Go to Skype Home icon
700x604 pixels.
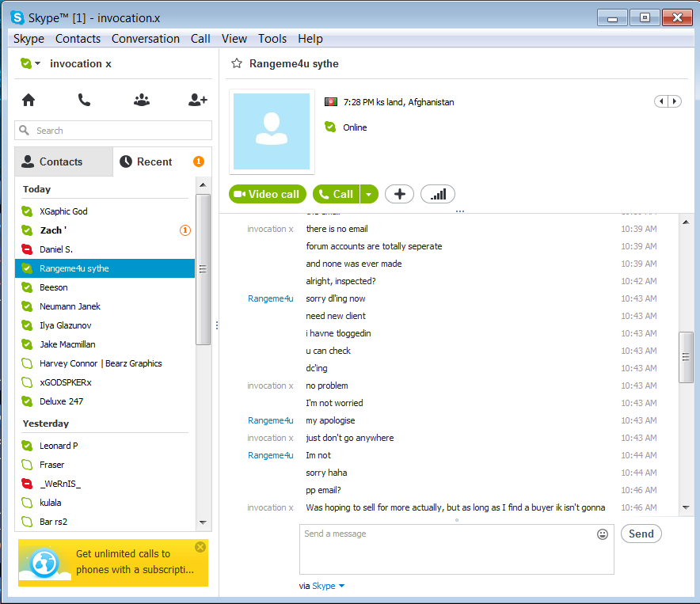pyautogui.click(x=29, y=100)
